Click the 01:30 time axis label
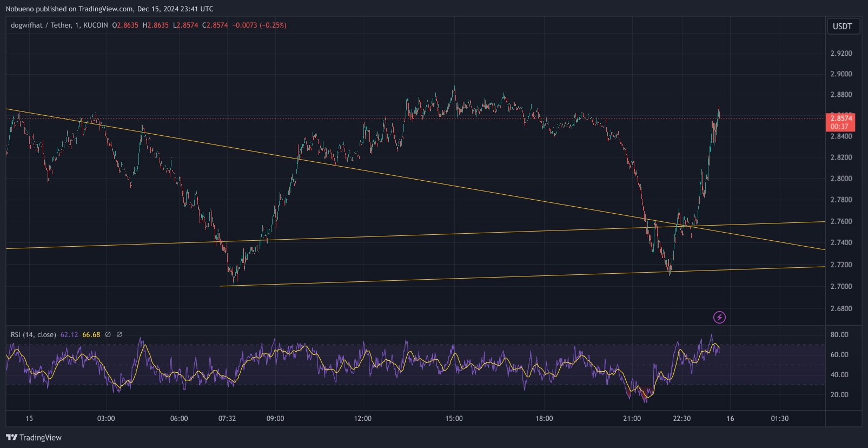The width and height of the screenshot is (868, 448). coord(780,418)
